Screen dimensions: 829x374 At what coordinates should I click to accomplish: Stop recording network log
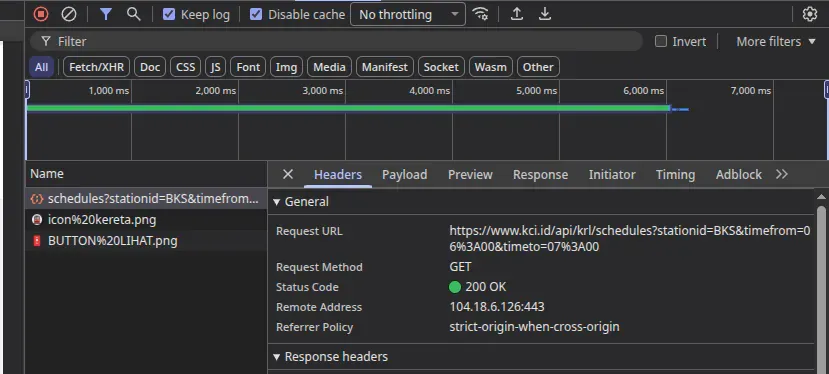[41, 14]
